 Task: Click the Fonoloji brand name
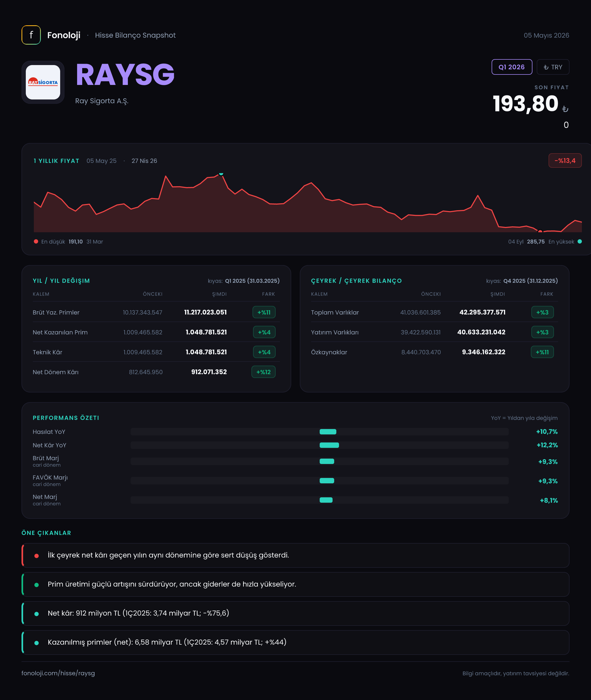click(x=64, y=35)
